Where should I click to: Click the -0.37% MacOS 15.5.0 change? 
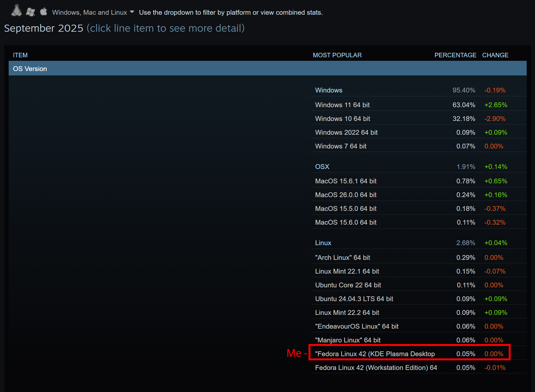coord(495,209)
